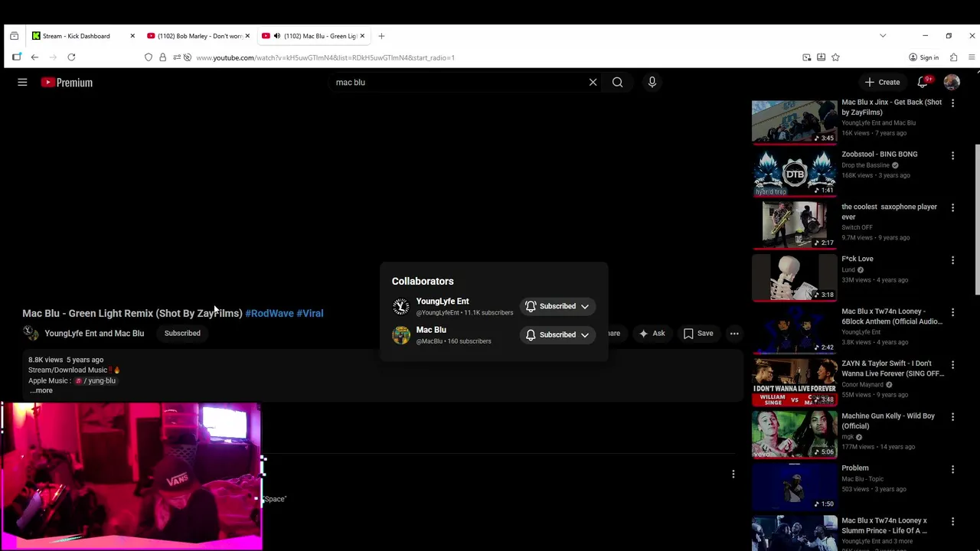Open YoungLyfe Ent and Mac Blu channel link
Viewport: 980px width, 551px height.
coord(94,333)
